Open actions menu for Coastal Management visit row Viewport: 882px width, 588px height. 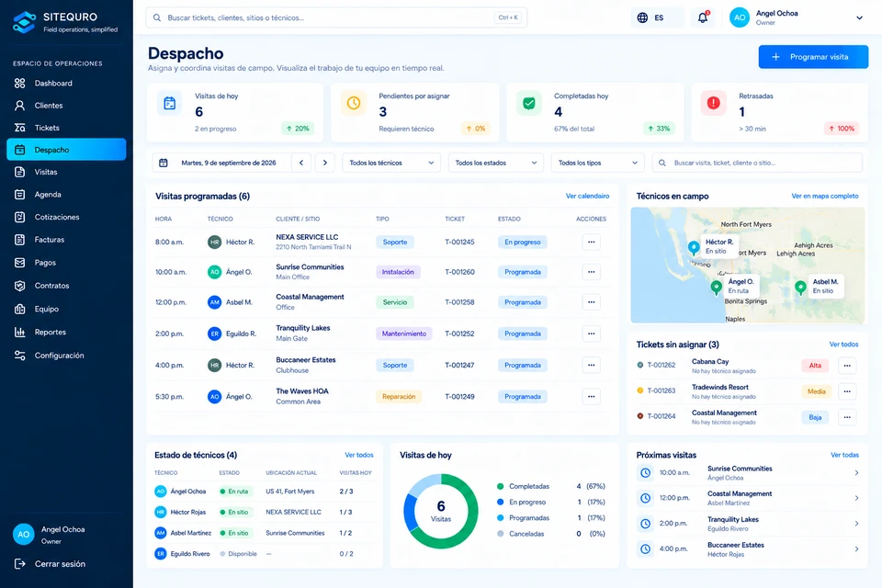tap(591, 302)
